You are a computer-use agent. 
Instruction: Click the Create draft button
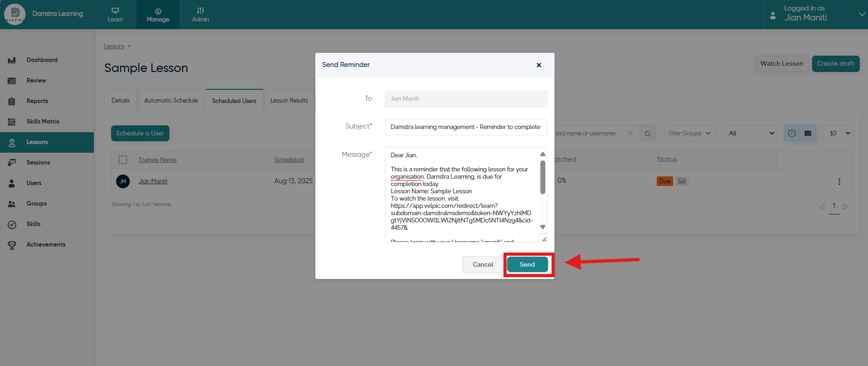(836, 64)
